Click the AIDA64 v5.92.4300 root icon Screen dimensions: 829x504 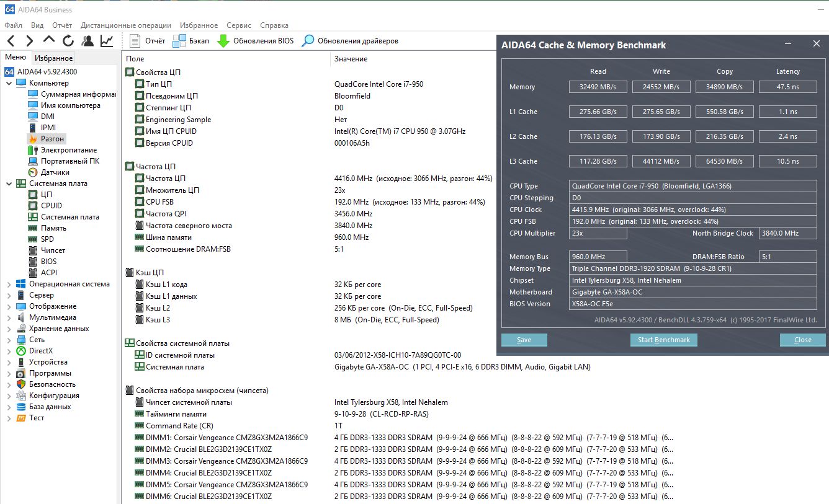pyautogui.click(x=9, y=72)
